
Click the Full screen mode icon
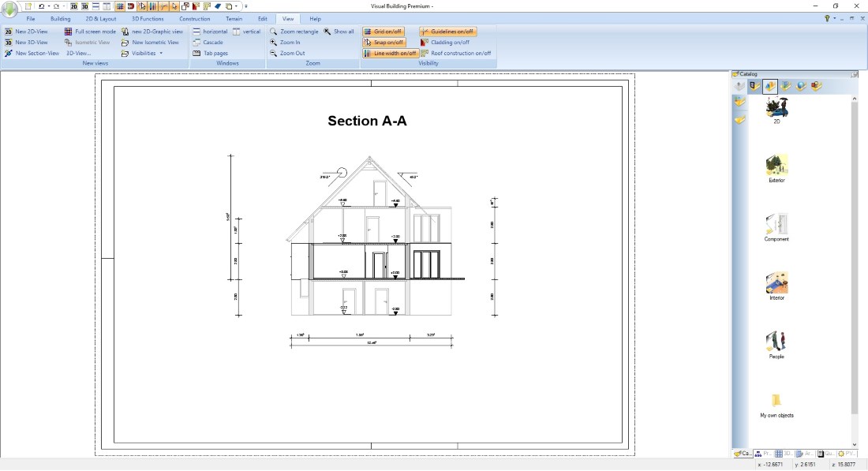tap(69, 32)
